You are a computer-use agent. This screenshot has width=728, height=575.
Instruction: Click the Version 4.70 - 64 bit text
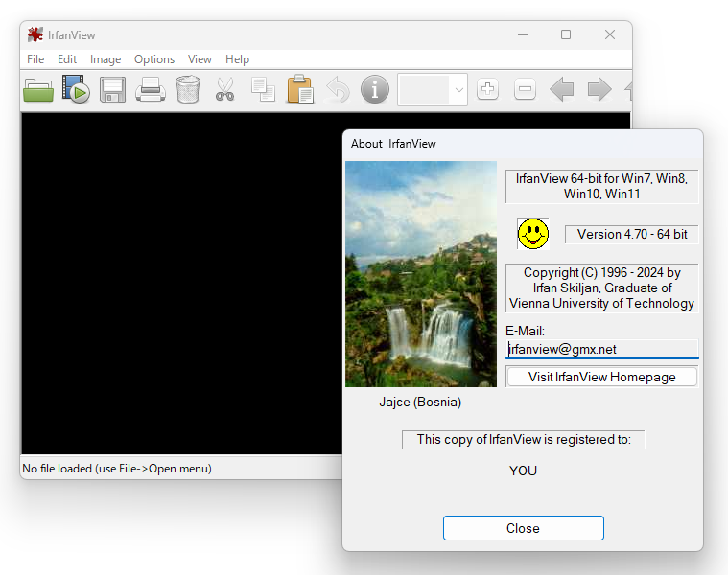click(x=632, y=234)
